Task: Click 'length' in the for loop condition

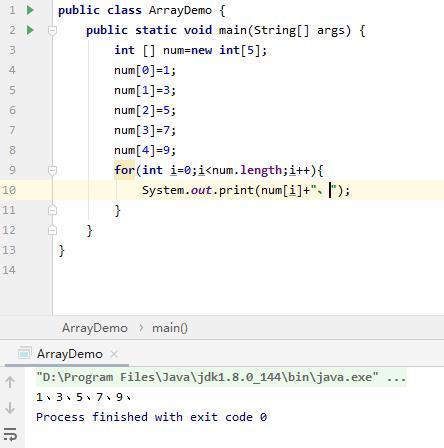Action: click(261, 170)
